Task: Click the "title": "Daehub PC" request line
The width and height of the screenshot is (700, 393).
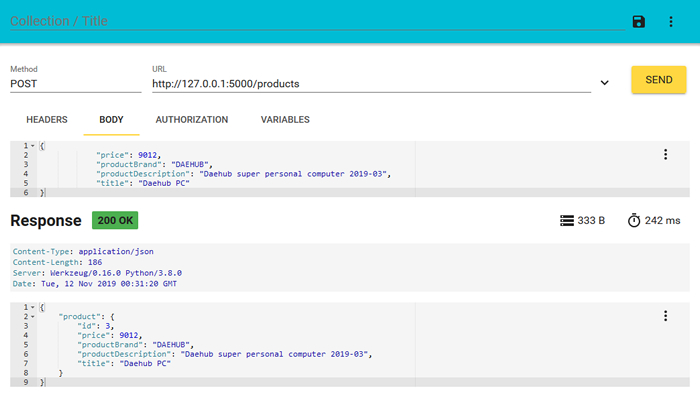Action: click(x=143, y=183)
